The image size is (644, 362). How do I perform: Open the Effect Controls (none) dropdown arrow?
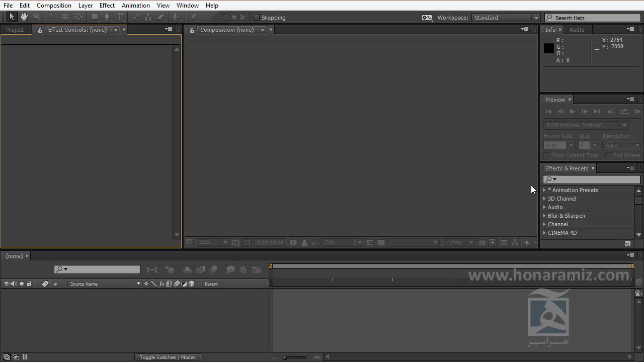pyautogui.click(x=116, y=30)
